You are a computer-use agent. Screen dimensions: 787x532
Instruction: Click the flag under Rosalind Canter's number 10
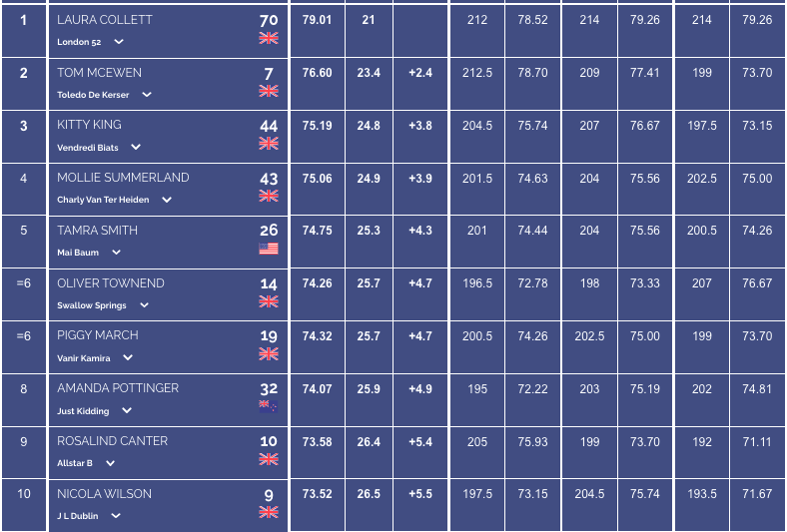pyautogui.click(x=269, y=459)
